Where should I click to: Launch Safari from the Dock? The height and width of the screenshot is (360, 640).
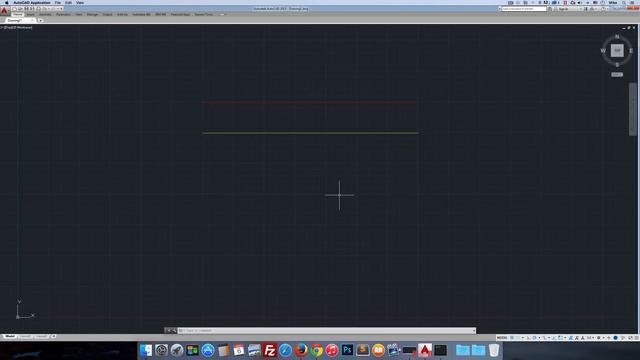click(285, 350)
